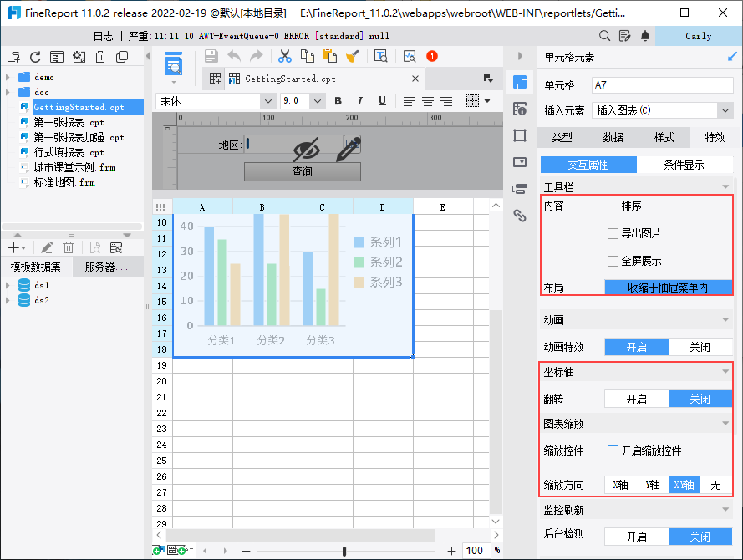Click the Carly account button
Screen dimensions: 743x560
click(x=699, y=36)
